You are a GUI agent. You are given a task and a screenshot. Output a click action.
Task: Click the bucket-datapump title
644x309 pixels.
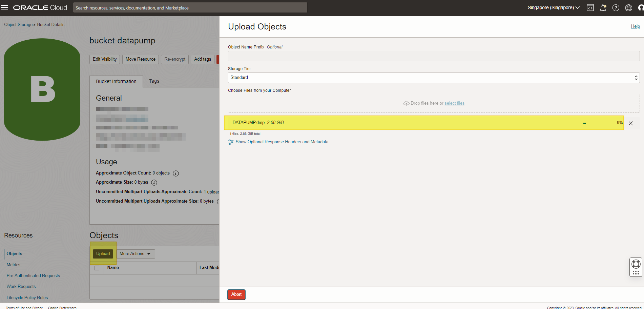click(122, 41)
